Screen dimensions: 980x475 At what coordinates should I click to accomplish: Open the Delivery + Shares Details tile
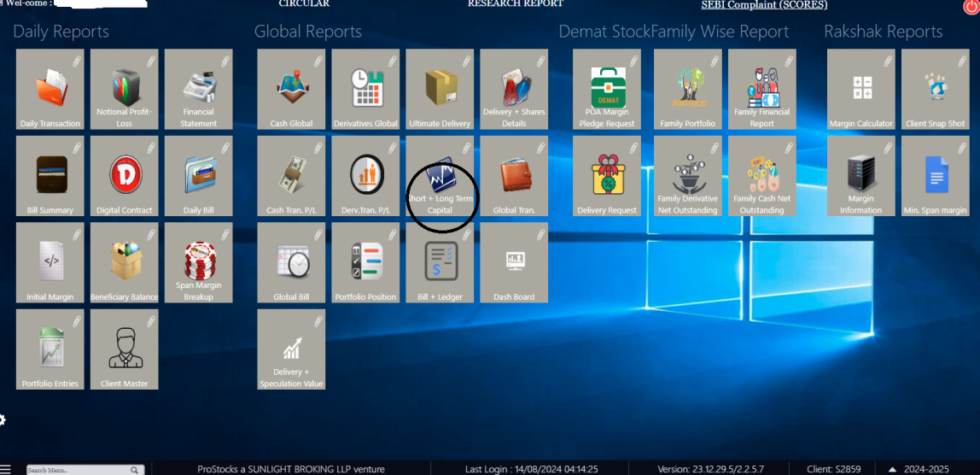515,90
